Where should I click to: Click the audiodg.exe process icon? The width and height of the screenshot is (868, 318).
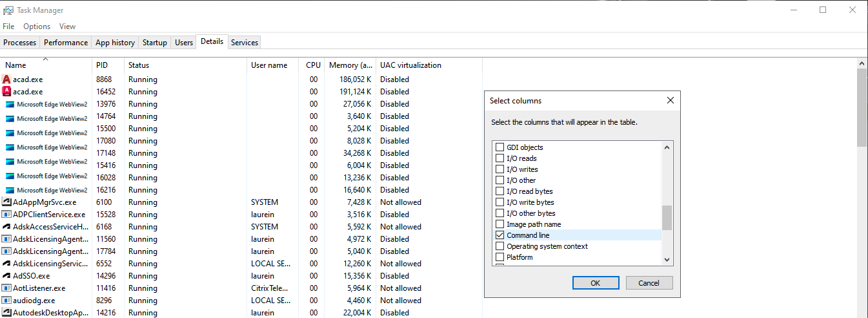pos(6,301)
